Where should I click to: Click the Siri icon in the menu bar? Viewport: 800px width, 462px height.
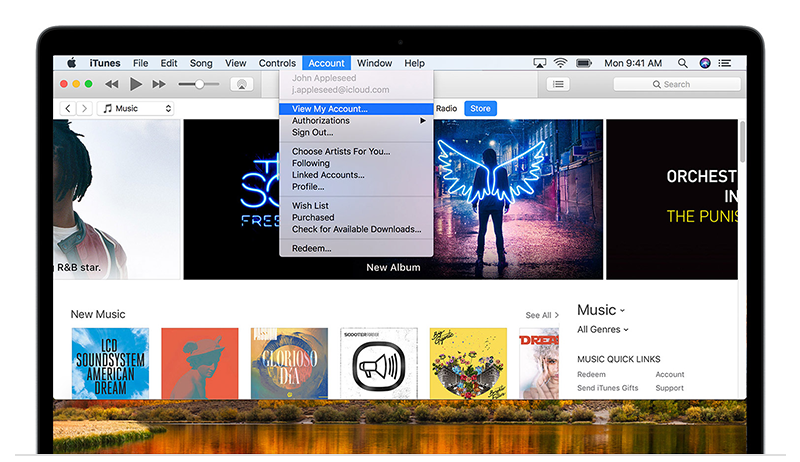[x=705, y=63]
